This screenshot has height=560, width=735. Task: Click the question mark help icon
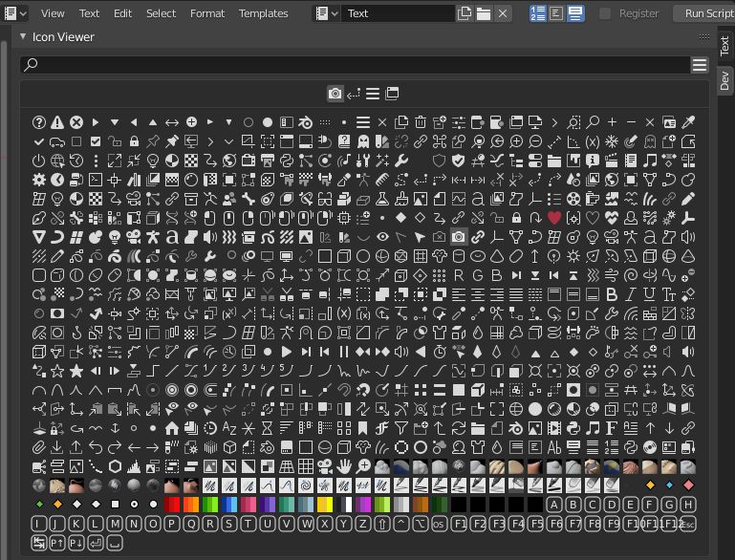pyautogui.click(x=39, y=122)
